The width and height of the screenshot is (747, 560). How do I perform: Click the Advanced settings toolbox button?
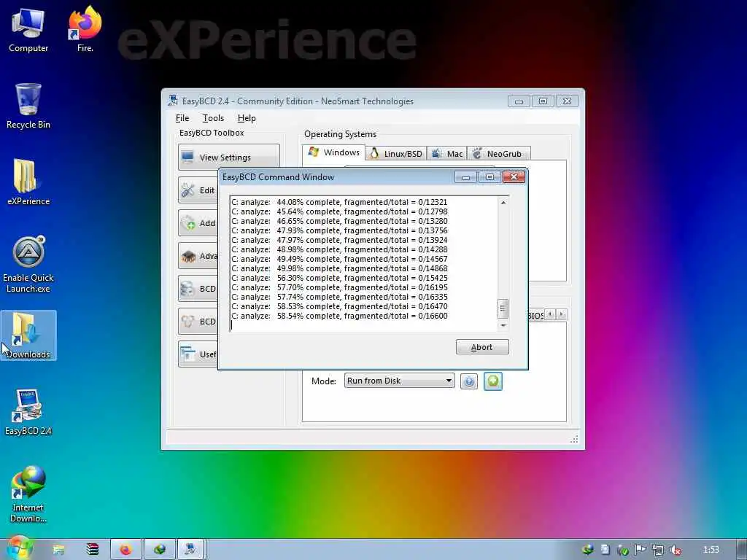point(198,256)
